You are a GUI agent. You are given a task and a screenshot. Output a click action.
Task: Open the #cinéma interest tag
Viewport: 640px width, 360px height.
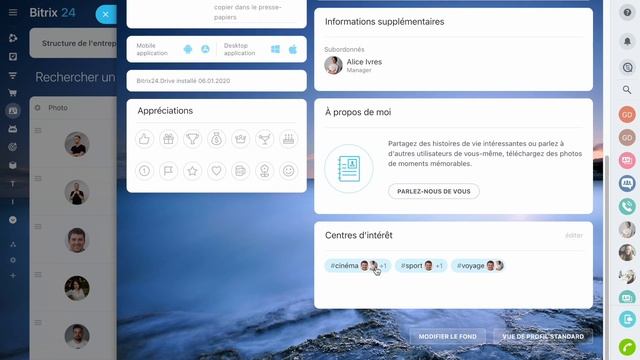coord(358,266)
